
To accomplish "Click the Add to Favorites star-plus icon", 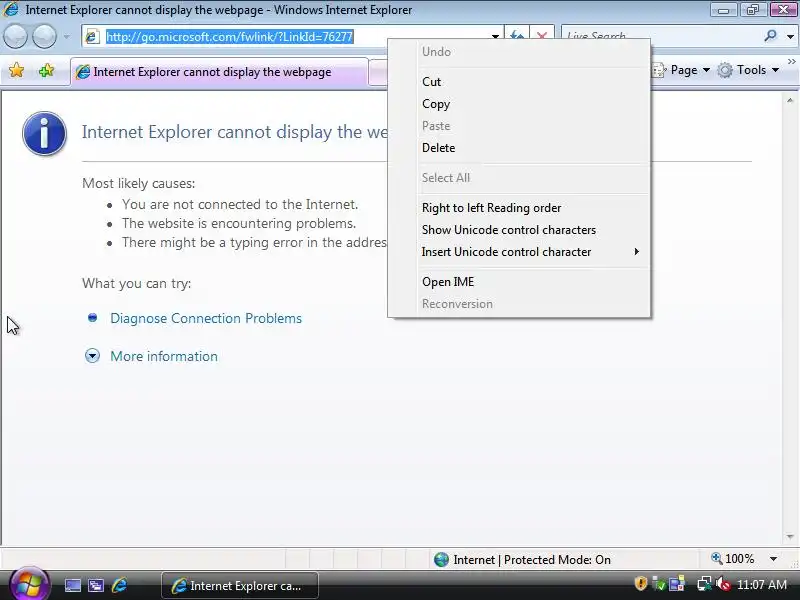I will pyautogui.click(x=46, y=70).
